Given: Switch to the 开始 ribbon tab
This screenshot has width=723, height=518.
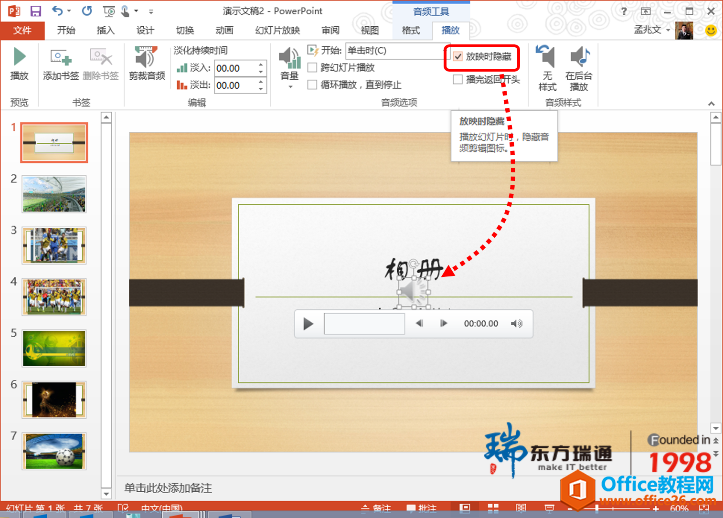Looking at the screenshot, I should click(x=66, y=30).
